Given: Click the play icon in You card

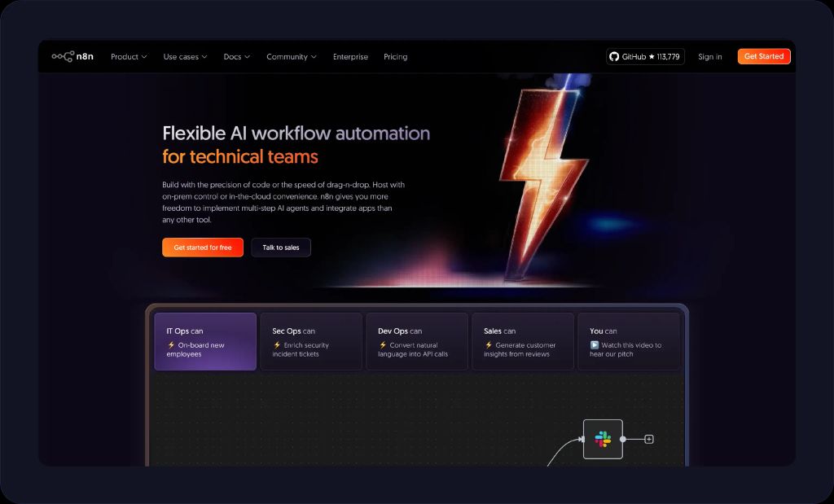Looking at the screenshot, I should coord(595,345).
